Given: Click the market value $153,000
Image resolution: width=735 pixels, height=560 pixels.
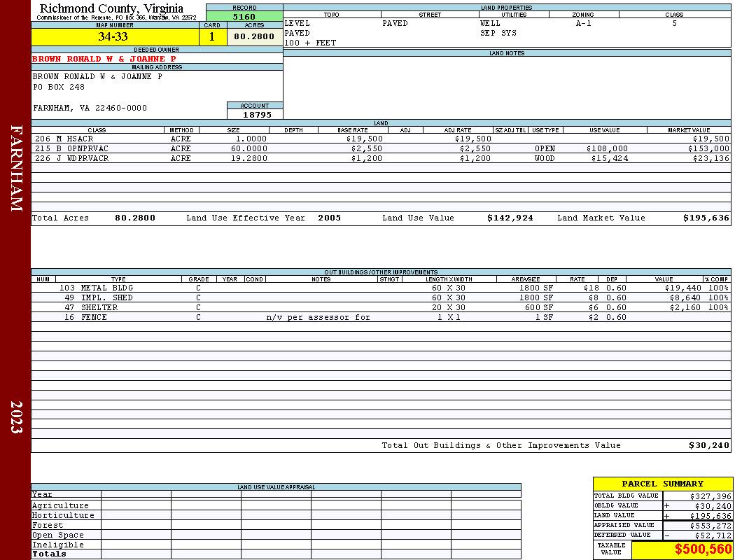Looking at the screenshot, I should click(x=708, y=148).
